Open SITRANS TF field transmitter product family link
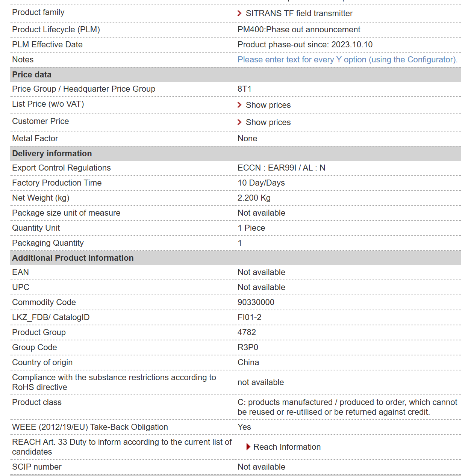The width and height of the screenshot is (474, 476). coord(299,14)
